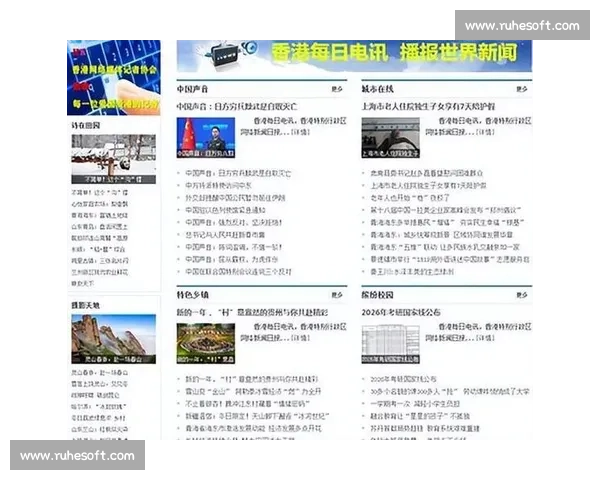The image size is (600, 480).
Task: Open the 中国声音 section heading
Action: [x=192, y=89]
